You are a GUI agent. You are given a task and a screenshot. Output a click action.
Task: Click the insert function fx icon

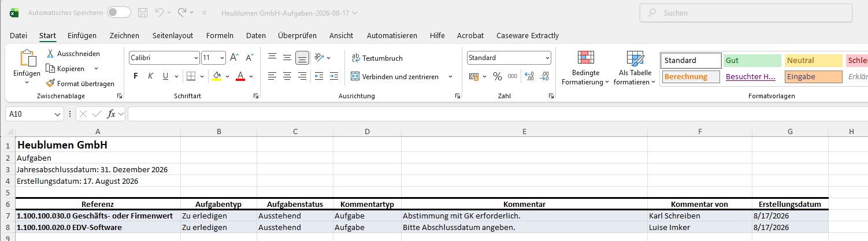point(112,114)
